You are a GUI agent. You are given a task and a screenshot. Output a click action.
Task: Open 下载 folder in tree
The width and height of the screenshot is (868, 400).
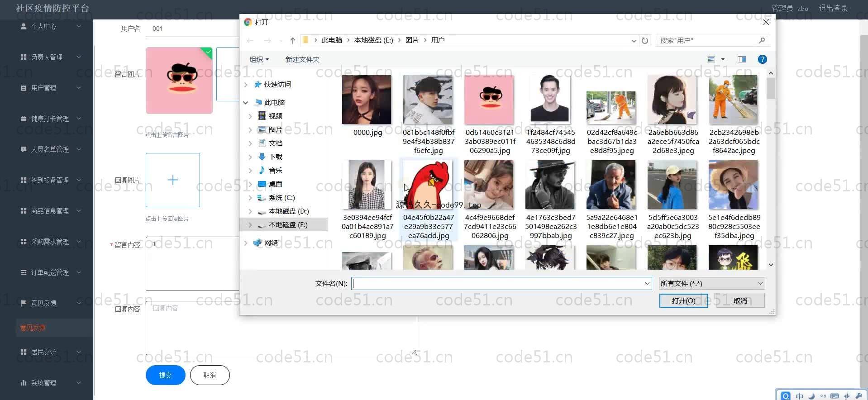(275, 157)
